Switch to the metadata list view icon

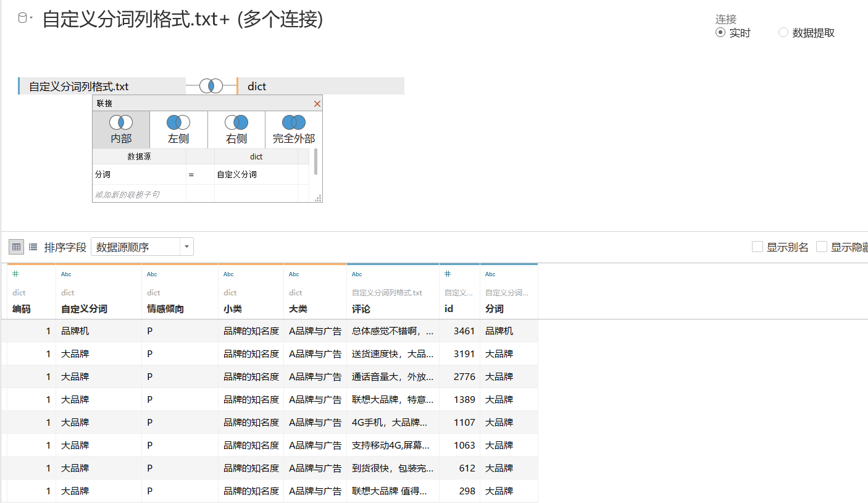[33, 247]
